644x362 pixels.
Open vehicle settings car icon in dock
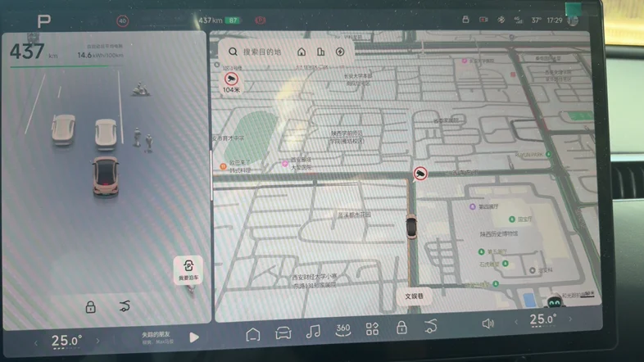283,333
